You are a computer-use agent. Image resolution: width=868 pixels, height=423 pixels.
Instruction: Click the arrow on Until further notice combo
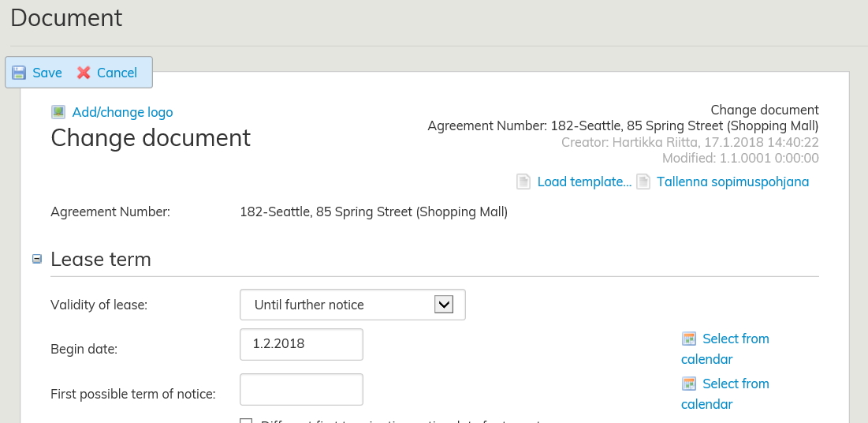tap(444, 305)
